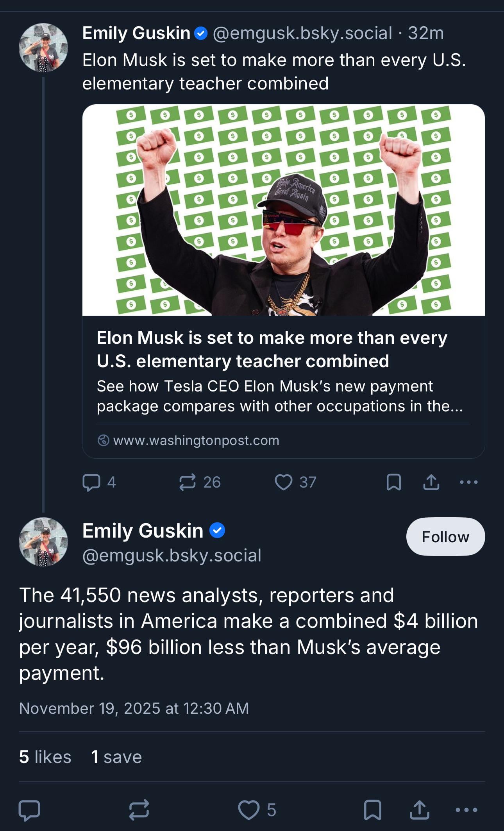The image size is (504, 831).
Task: Follow Emily Guskin
Action: pyautogui.click(x=445, y=537)
